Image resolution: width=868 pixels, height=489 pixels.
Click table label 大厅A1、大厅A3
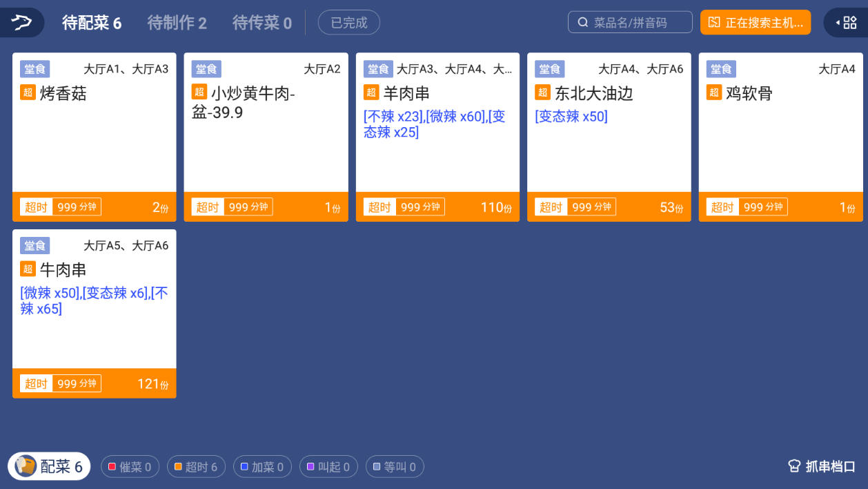[x=126, y=69]
